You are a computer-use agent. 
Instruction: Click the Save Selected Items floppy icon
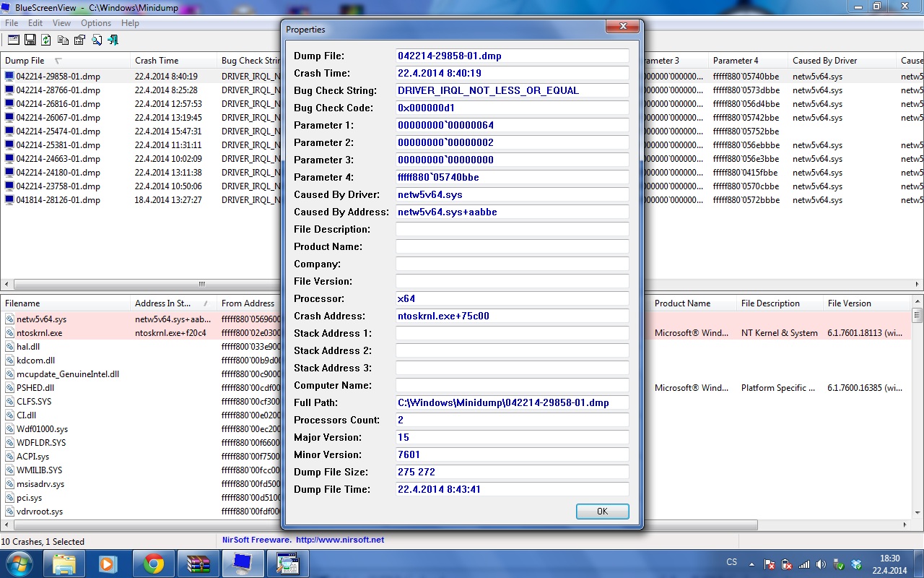[x=30, y=40]
